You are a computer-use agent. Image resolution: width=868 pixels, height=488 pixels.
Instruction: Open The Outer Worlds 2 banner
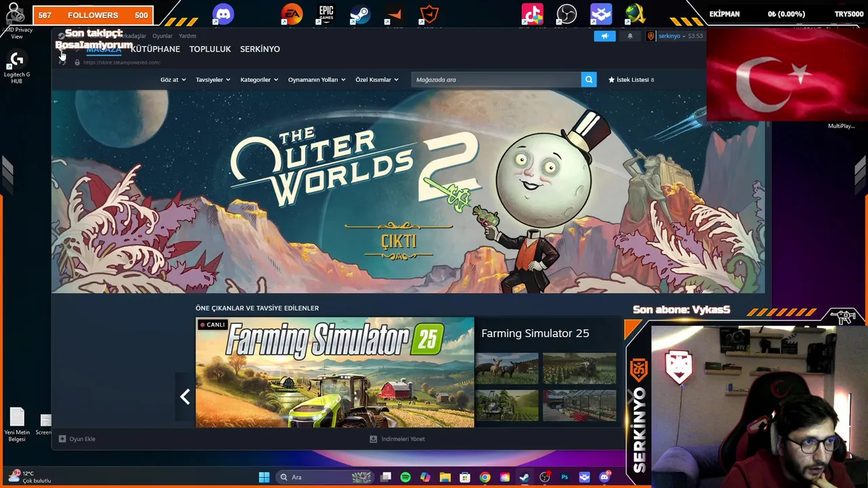pos(408,192)
